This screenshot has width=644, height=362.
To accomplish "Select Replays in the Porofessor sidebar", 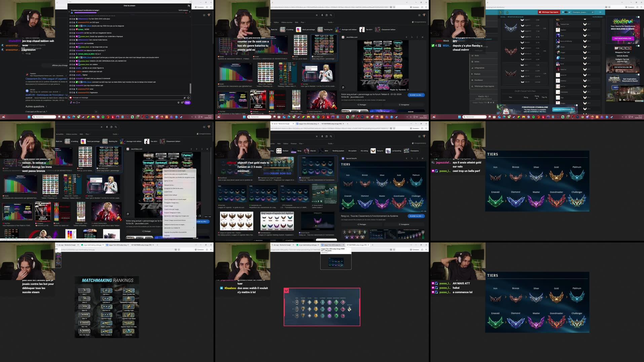I will 477,74.
